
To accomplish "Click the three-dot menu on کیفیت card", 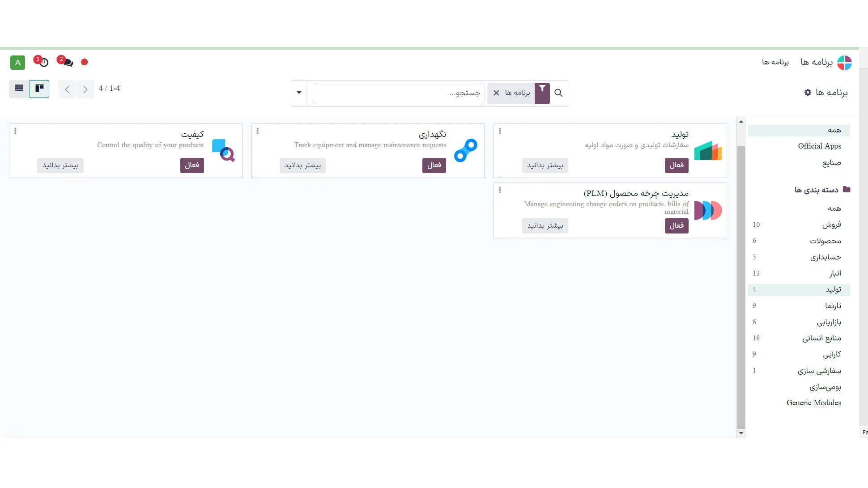I will pos(16,131).
